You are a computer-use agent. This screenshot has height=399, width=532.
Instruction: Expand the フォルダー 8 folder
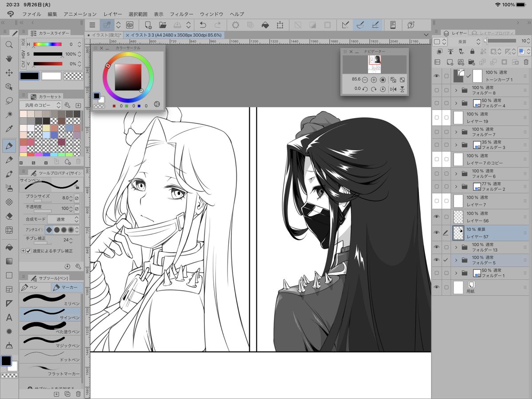[x=456, y=91]
